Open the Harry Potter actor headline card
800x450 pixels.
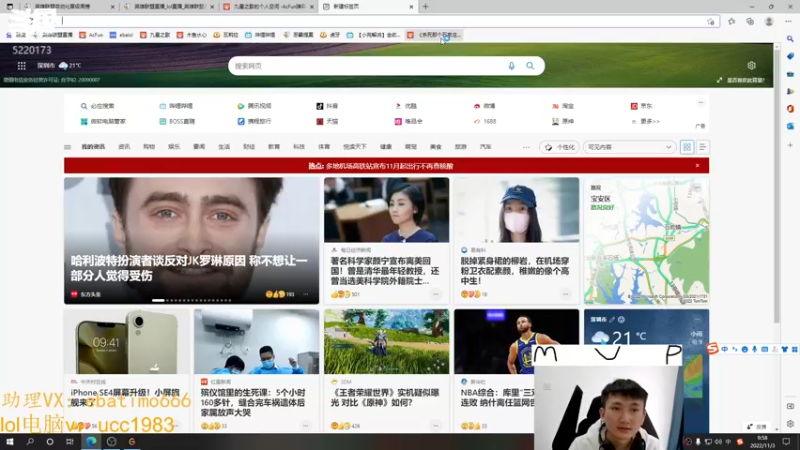(x=191, y=240)
